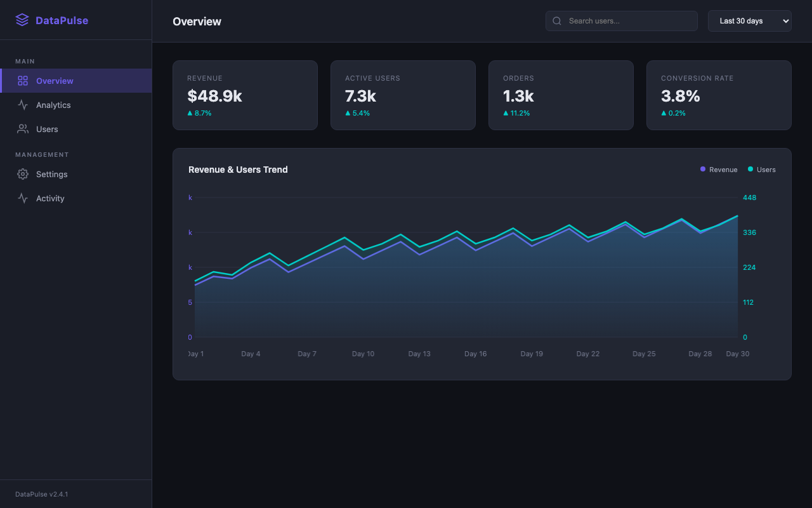812x508 pixels.
Task: Open the Last 30 days dropdown
Action: [750, 21]
